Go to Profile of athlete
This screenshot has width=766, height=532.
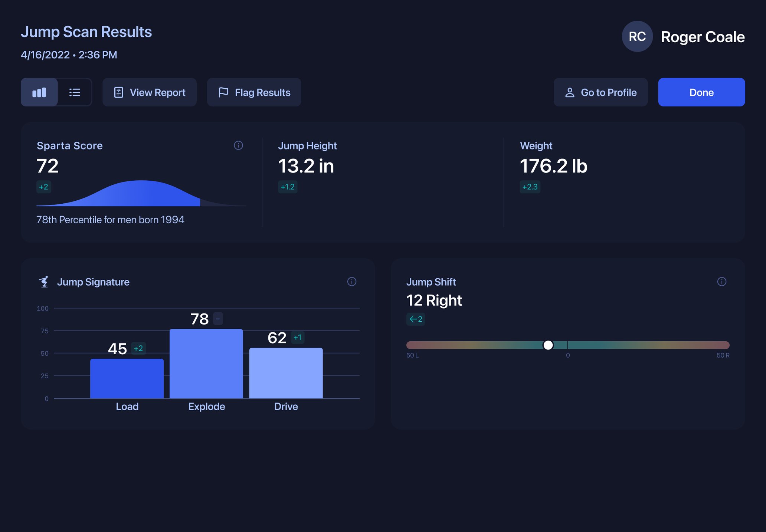[x=600, y=92]
